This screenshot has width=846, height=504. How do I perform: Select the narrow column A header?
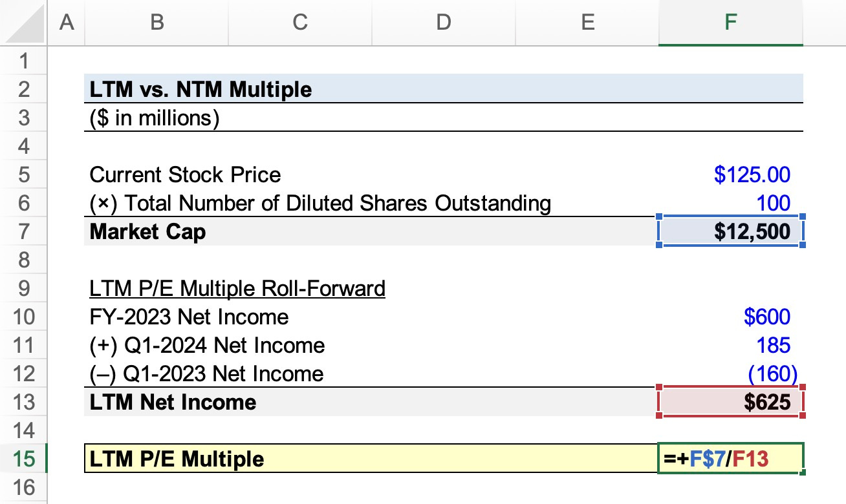point(65,23)
